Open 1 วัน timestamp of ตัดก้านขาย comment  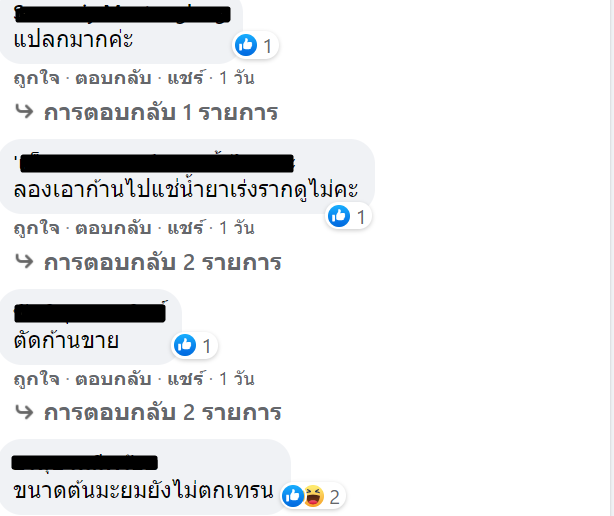coord(237,379)
